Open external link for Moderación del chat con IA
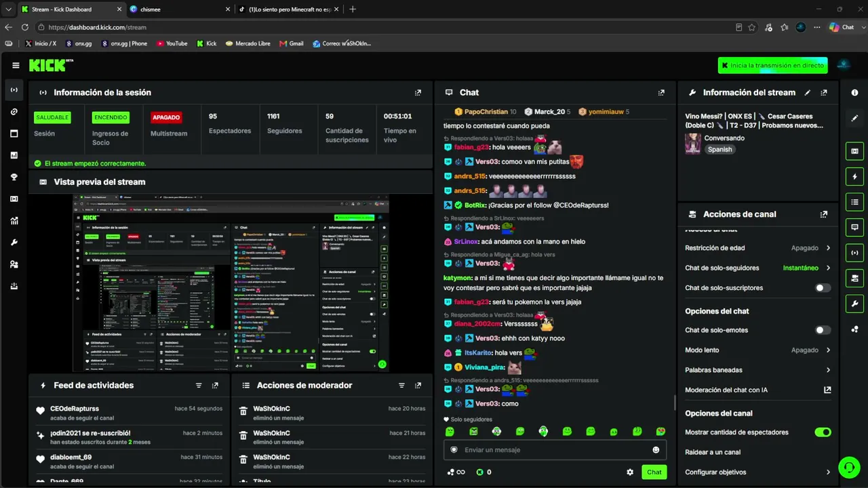Viewport: 868px width, 488px height. pyautogui.click(x=827, y=390)
